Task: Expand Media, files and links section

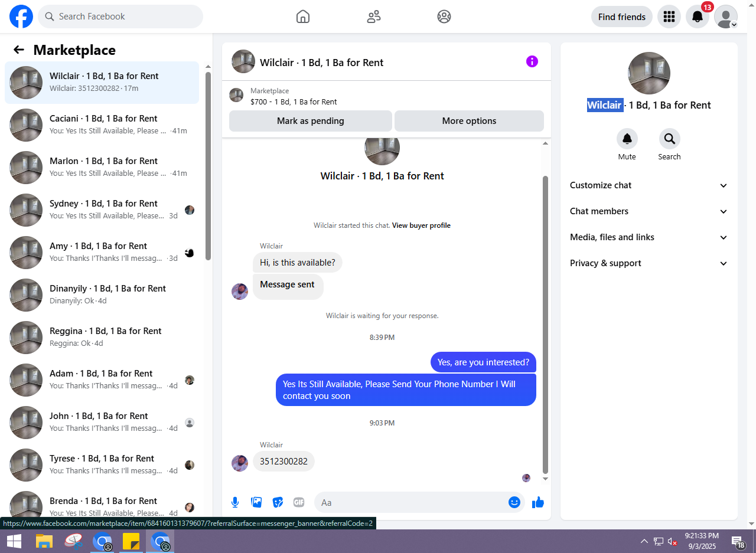Action: 649,237
